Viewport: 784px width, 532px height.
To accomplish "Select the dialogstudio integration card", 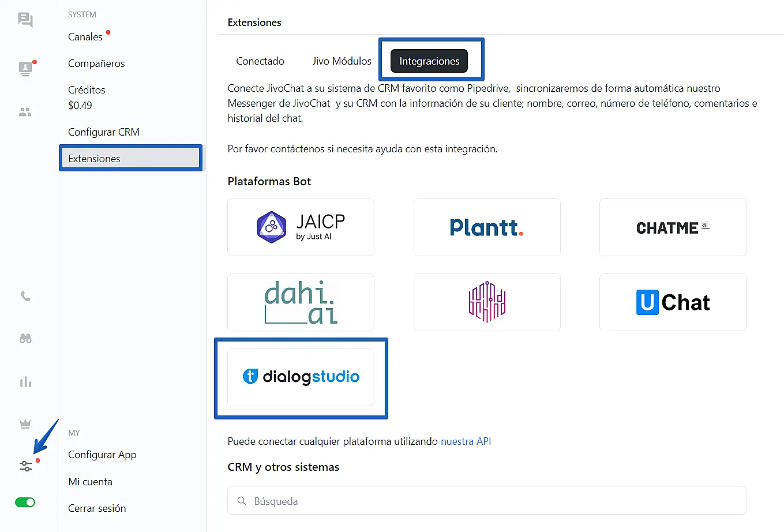I will click(301, 377).
